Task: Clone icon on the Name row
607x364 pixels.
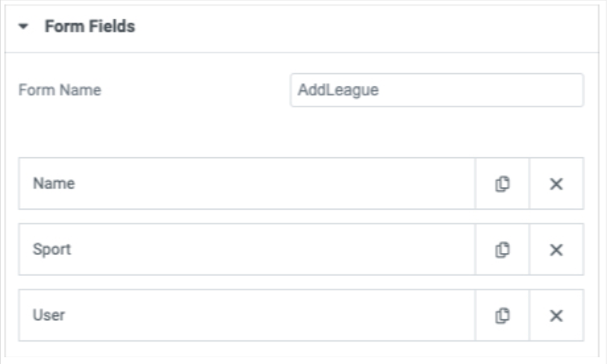Action: pyautogui.click(x=502, y=183)
